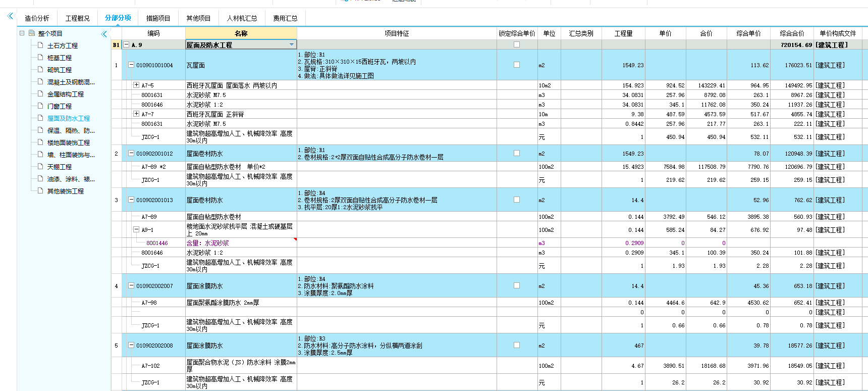Tick the lock price checkbox for item 010902001012
The width and height of the screenshot is (868, 391).
click(517, 153)
